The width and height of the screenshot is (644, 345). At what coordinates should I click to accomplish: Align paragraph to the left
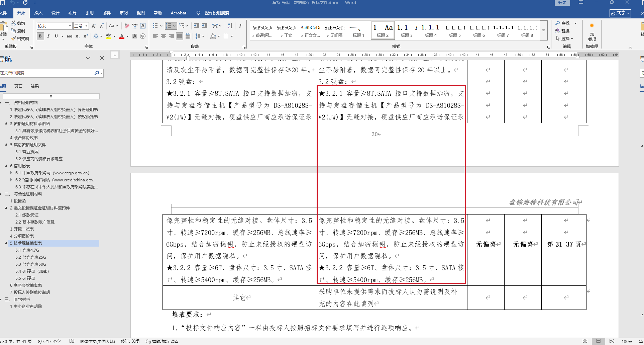(x=155, y=36)
